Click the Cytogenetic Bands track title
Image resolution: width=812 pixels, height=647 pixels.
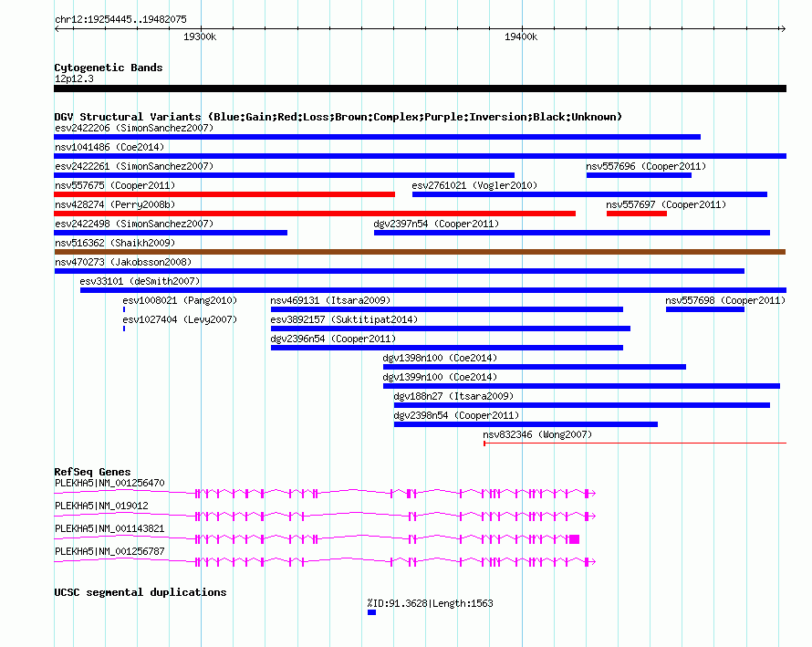tap(109, 68)
